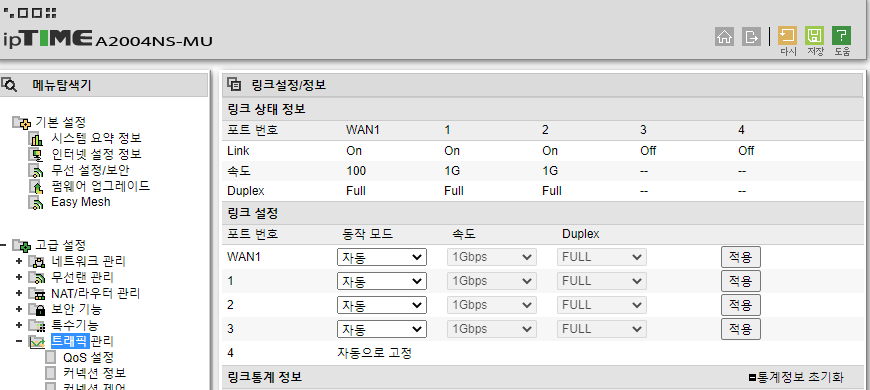Open WAN1 동작 모드 dropdown
Image resolution: width=870 pixels, height=390 pixels.
(382, 257)
